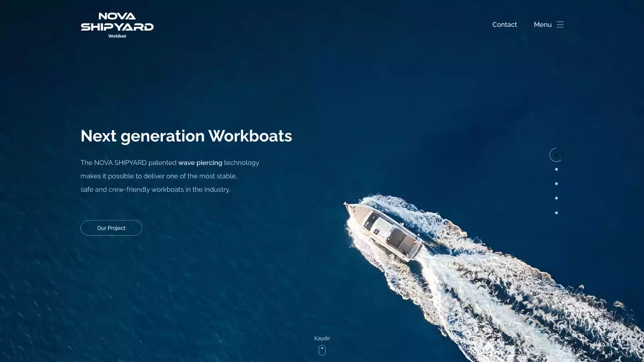
Task: Expand the Menu label in header
Action: click(543, 25)
